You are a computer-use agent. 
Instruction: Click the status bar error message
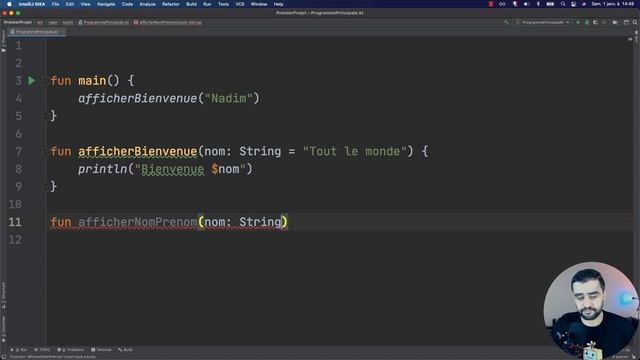(53, 357)
